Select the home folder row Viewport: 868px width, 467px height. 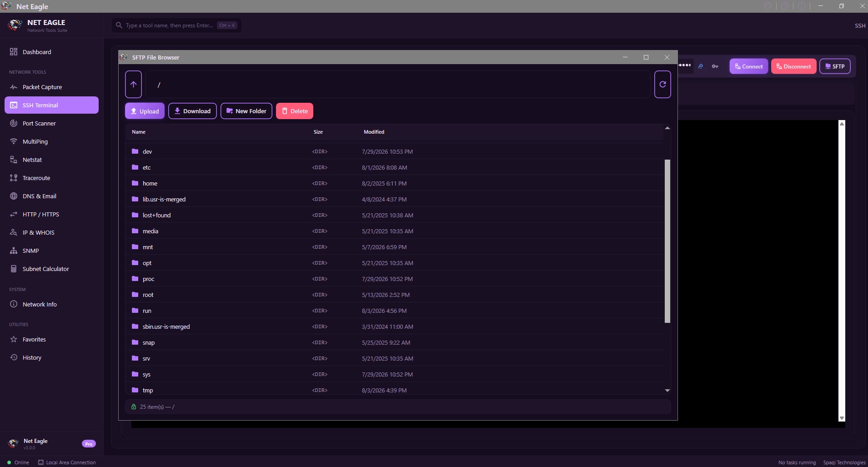coord(395,183)
